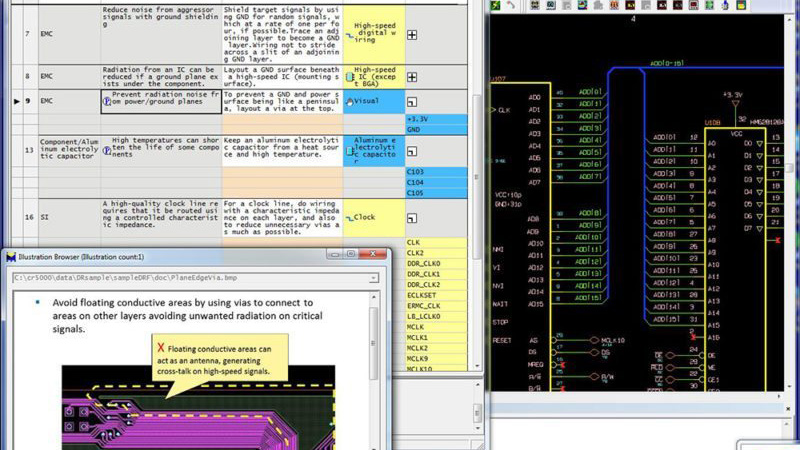Collapse the row 9 Visual target list
800x450 pixels.
tap(412, 102)
